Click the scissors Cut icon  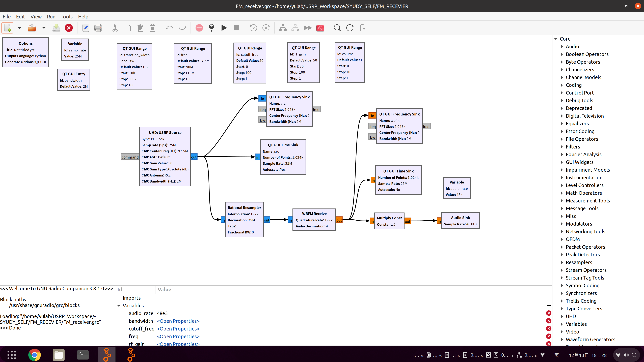click(115, 28)
